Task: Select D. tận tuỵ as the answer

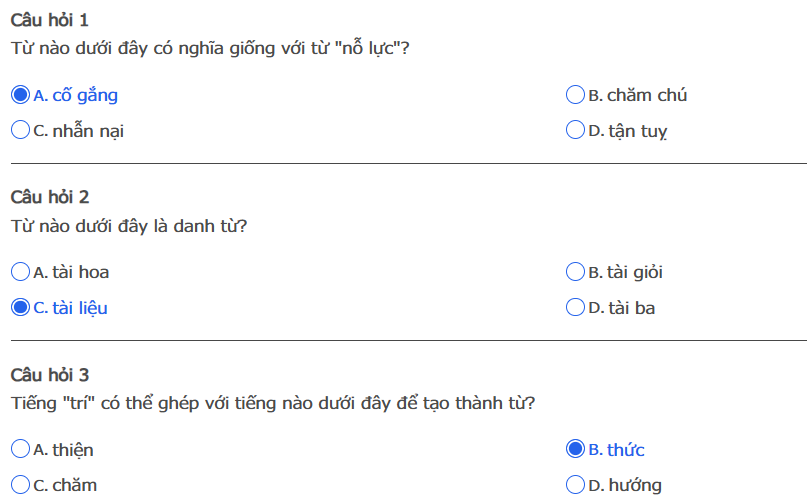Action: 575,130
